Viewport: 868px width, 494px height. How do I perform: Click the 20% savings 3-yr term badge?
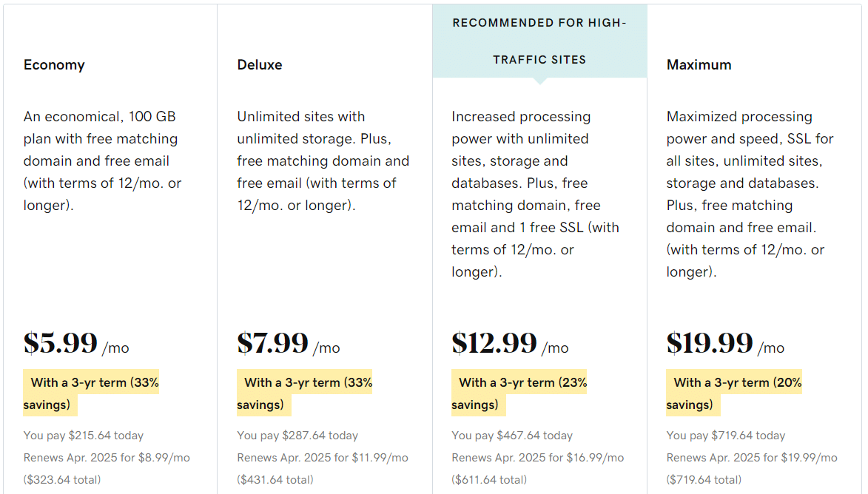pyautogui.click(x=734, y=393)
